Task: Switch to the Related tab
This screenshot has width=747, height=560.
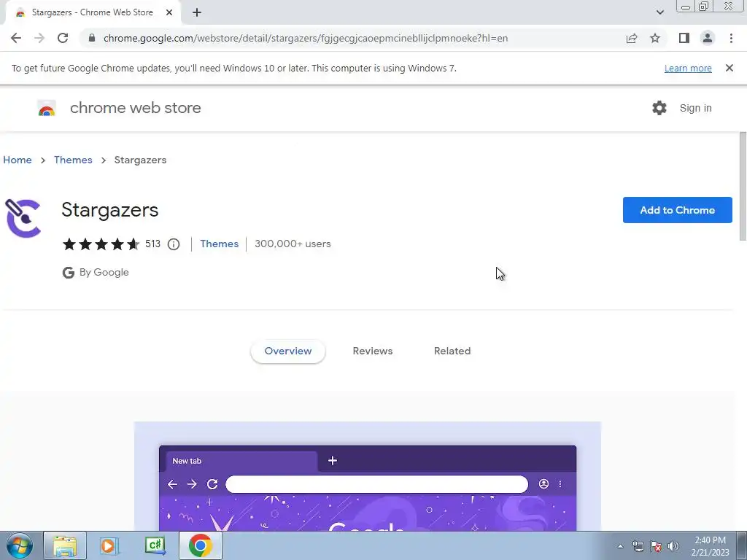Action: click(452, 351)
